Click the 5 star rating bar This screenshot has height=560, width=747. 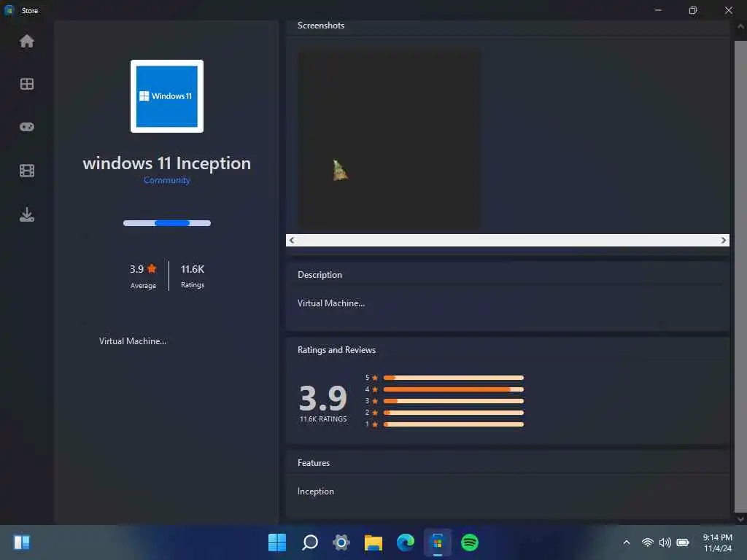(x=454, y=378)
